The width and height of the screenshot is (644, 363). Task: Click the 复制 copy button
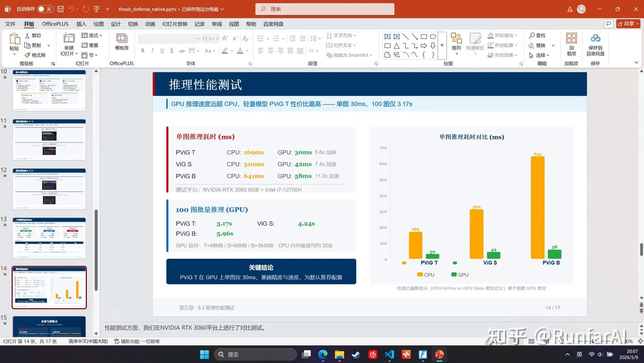tap(33, 45)
